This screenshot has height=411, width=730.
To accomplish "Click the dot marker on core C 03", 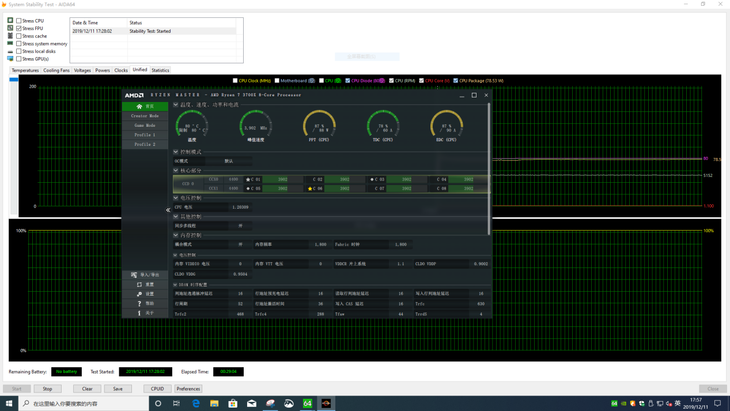I will pos(372,179).
